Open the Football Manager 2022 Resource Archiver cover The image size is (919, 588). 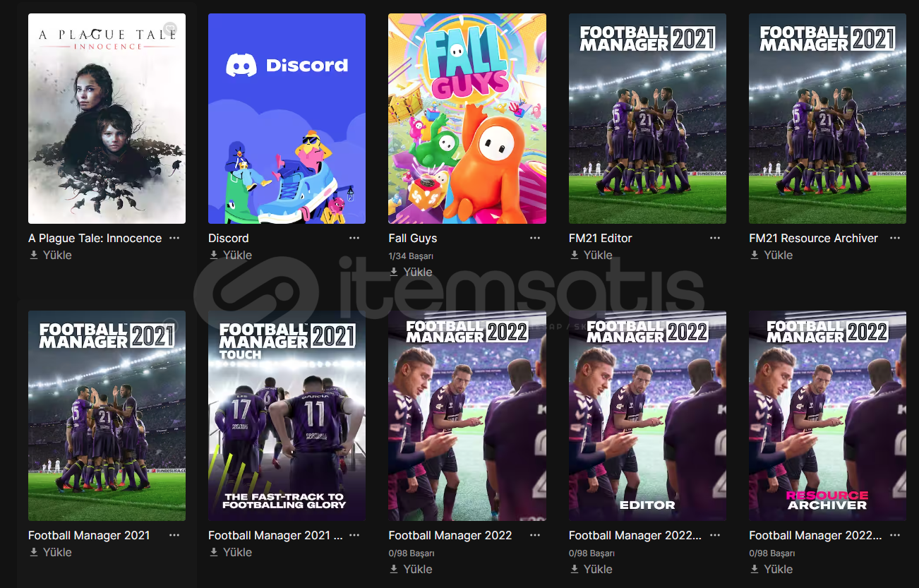827,416
